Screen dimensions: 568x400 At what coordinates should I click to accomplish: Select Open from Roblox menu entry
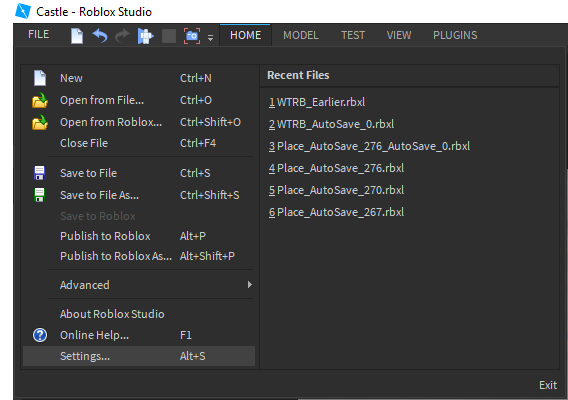(139, 122)
